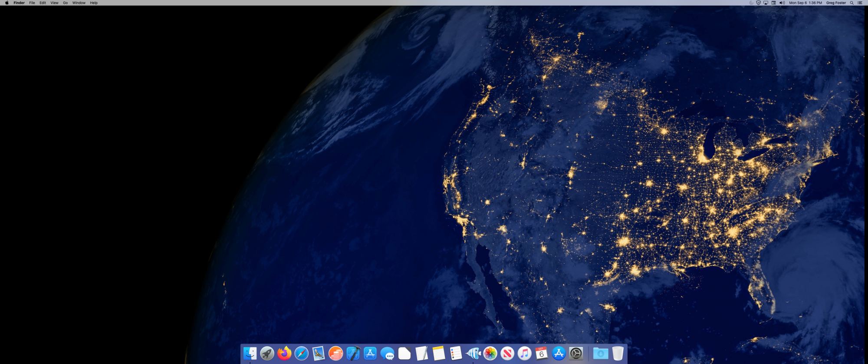Viewport: 868px width, 364px height.
Task: Open the Finder menu in menu bar
Action: pyautogui.click(x=19, y=3)
